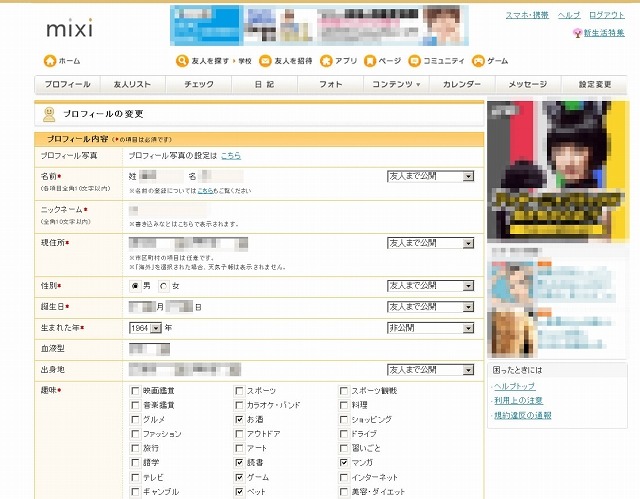This screenshot has width=640, height=499.
Task: Click the profile face icon beside プロフィールの変更
Action: tap(49, 114)
